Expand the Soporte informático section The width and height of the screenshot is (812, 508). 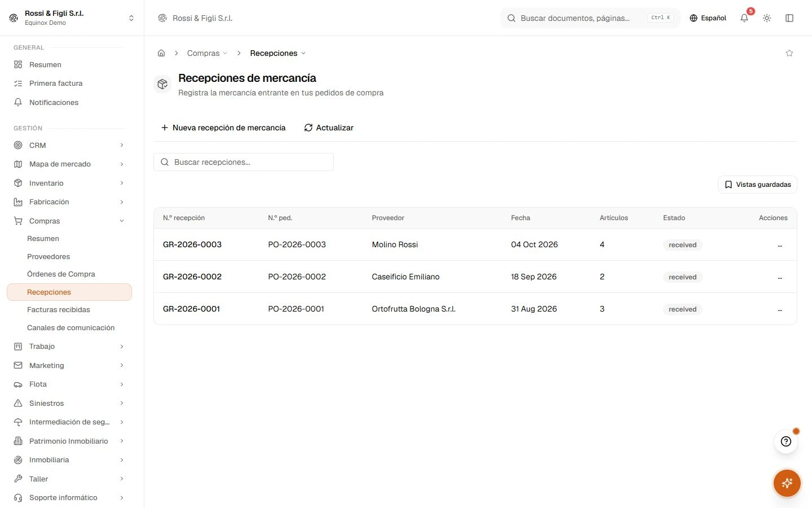[122, 498]
